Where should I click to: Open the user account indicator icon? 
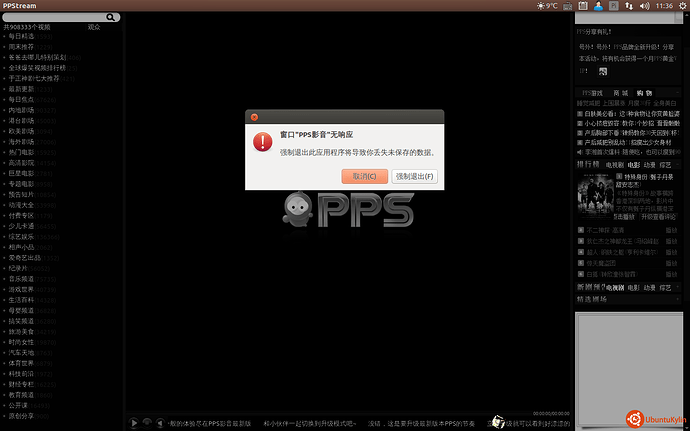click(598, 6)
